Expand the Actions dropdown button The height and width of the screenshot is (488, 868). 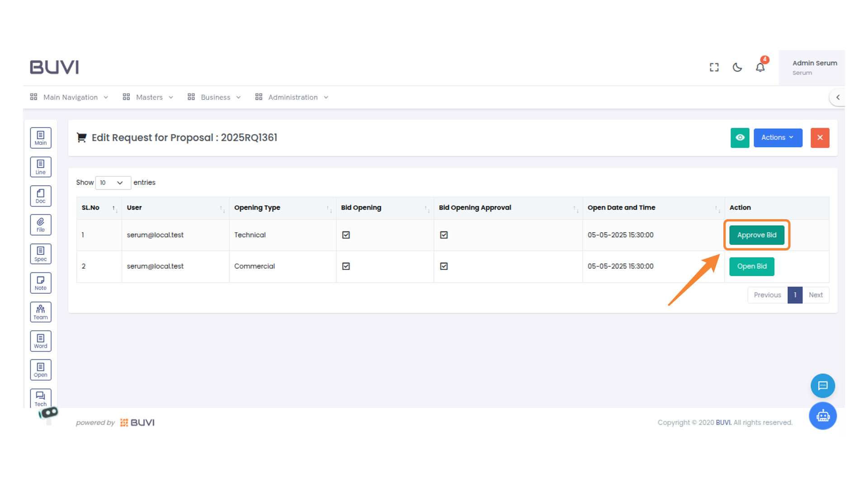coord(778,138)
